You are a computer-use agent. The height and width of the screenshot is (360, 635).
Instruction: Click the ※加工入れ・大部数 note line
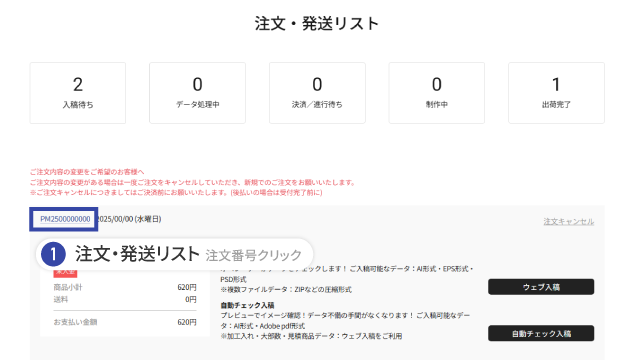coord(311,336)
